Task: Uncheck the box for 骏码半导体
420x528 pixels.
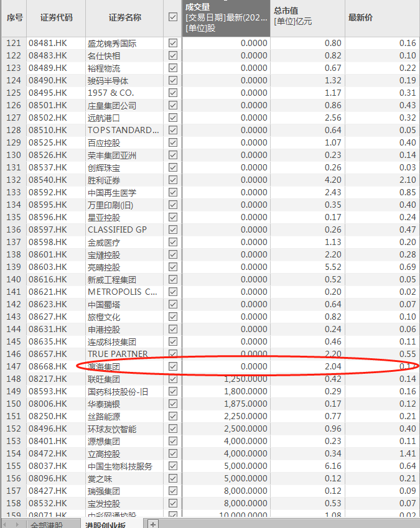Action: click(173, 80)
